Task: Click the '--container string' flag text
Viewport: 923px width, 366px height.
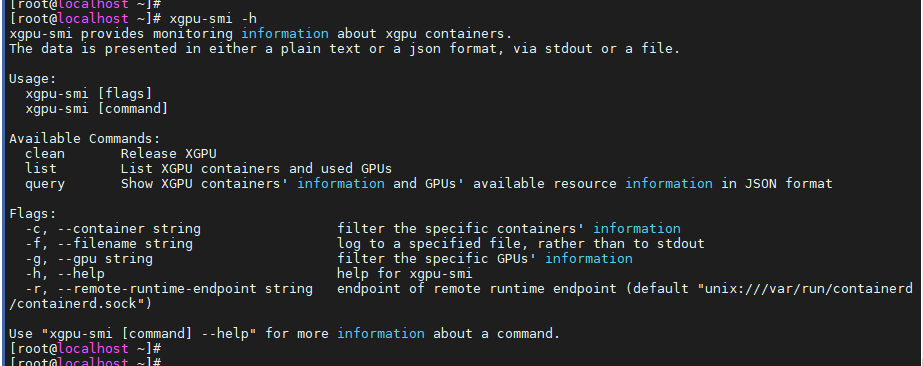Action: click(x=129, y=229)
